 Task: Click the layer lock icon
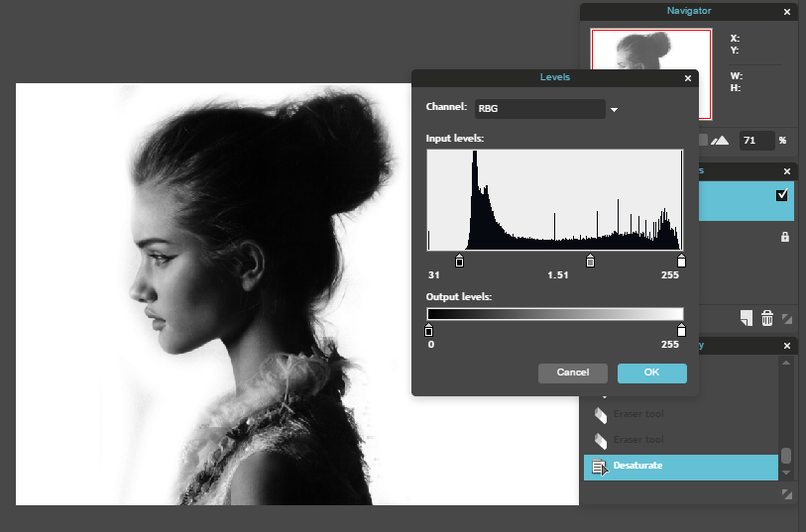pos(785,237)
